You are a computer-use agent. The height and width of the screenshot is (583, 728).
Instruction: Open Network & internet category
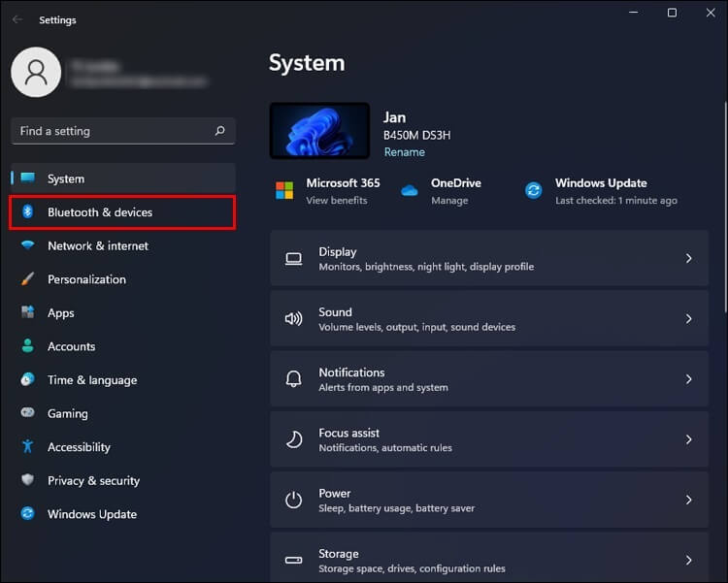point(98,245)
